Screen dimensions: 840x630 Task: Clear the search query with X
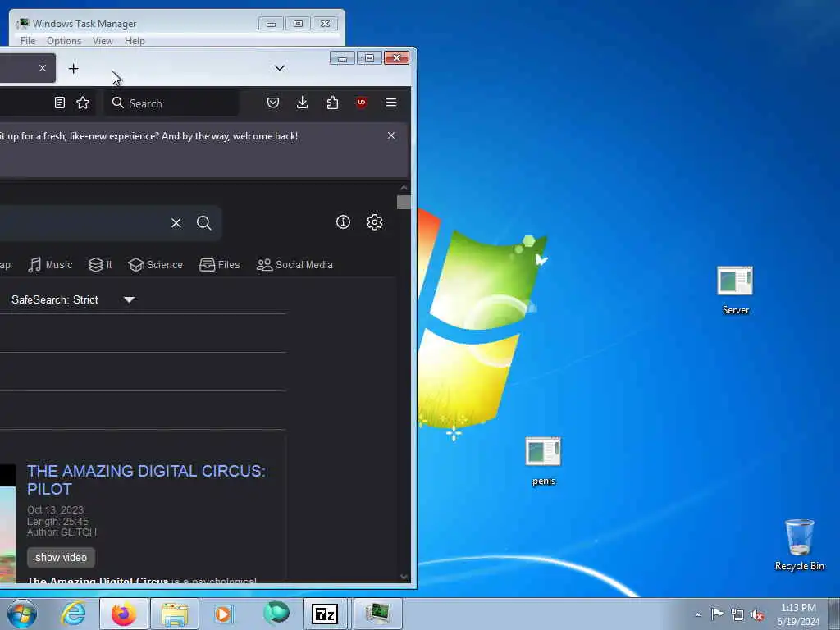coord(176,223)
